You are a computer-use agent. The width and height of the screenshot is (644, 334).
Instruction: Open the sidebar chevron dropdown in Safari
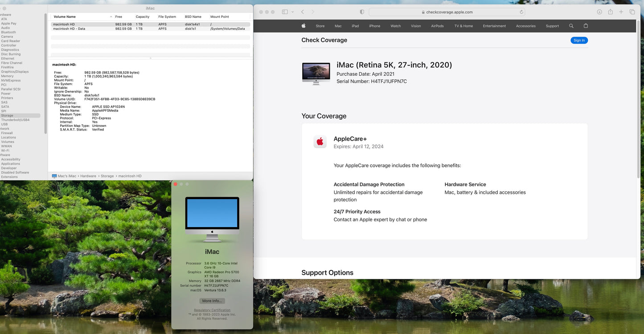tap(293, 12)
